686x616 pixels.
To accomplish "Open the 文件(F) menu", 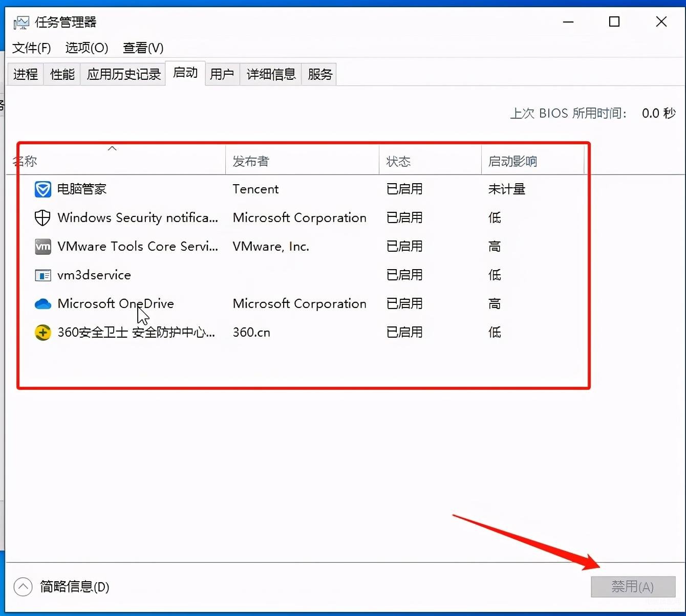I will (x=32, y=48).
